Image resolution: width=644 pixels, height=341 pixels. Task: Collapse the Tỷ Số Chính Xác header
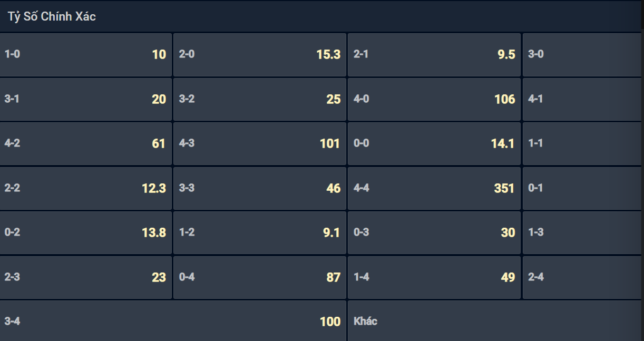pos(322,16)
